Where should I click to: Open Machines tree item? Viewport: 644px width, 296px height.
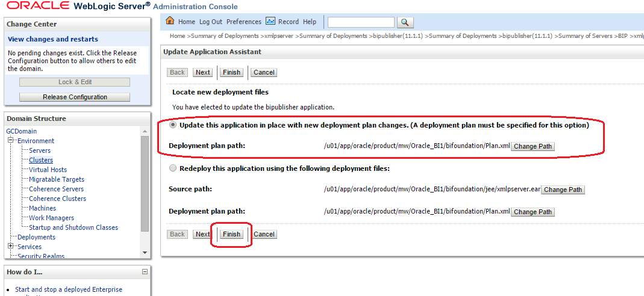tap(42, 208)
